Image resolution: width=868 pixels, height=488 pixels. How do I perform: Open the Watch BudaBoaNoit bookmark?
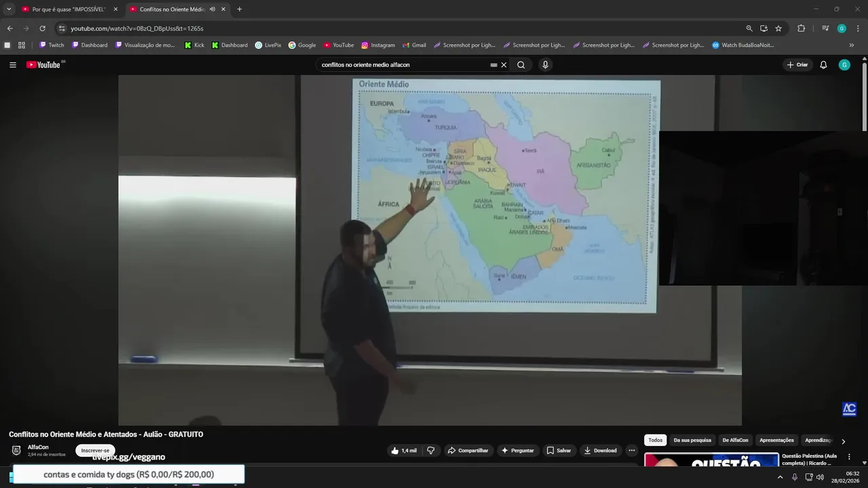tap(743, 45)
